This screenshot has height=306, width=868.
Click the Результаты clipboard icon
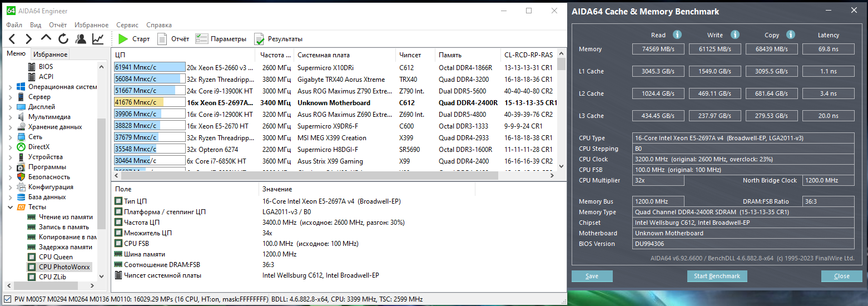(259, 39)
